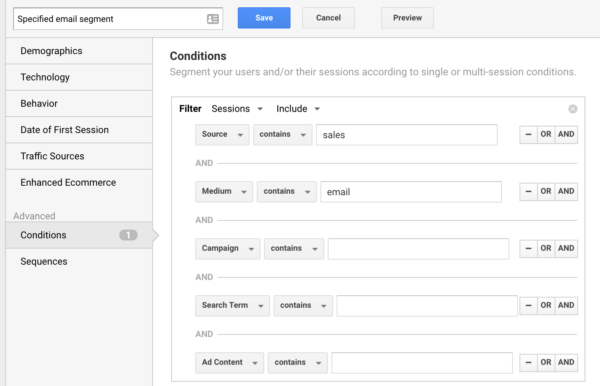Open the Enhanced Ecommerce section
600x386 pixels.
tap(79, 182)
